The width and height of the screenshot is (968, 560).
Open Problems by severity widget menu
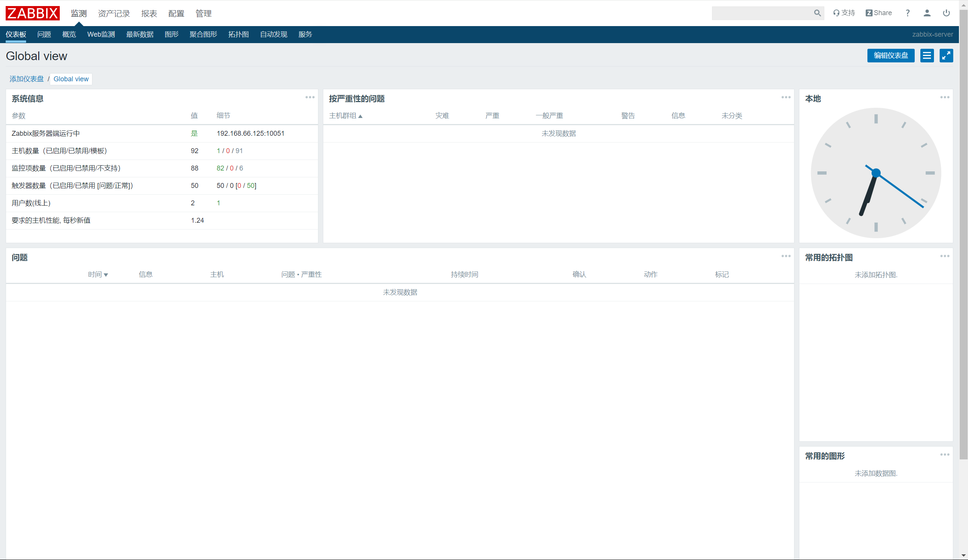coord(785,98)
